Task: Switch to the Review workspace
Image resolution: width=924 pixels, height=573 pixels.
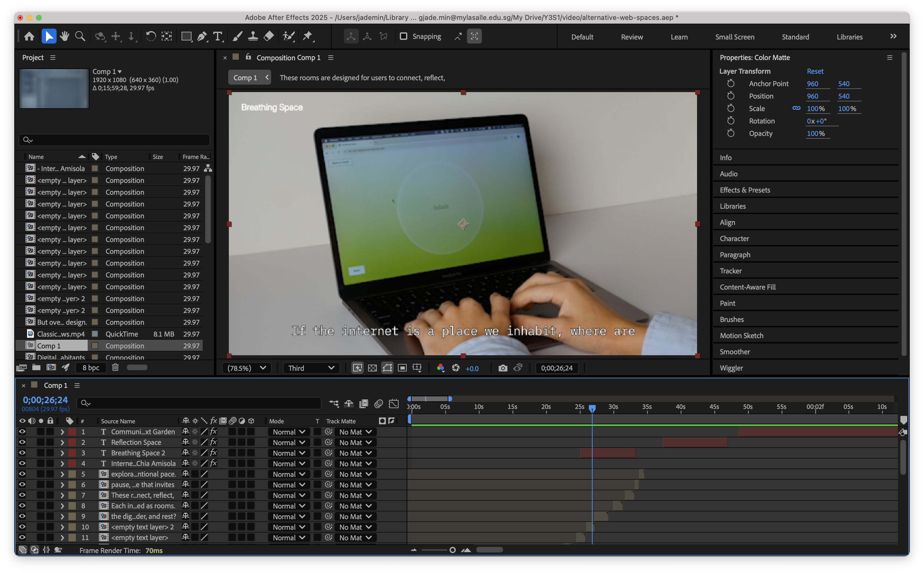Action: [632, 37]
